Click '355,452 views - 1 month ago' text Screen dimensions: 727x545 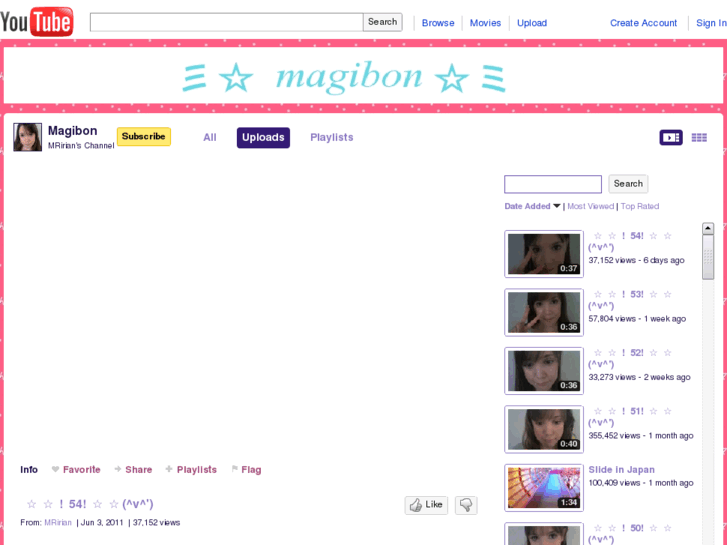[641, 436]
